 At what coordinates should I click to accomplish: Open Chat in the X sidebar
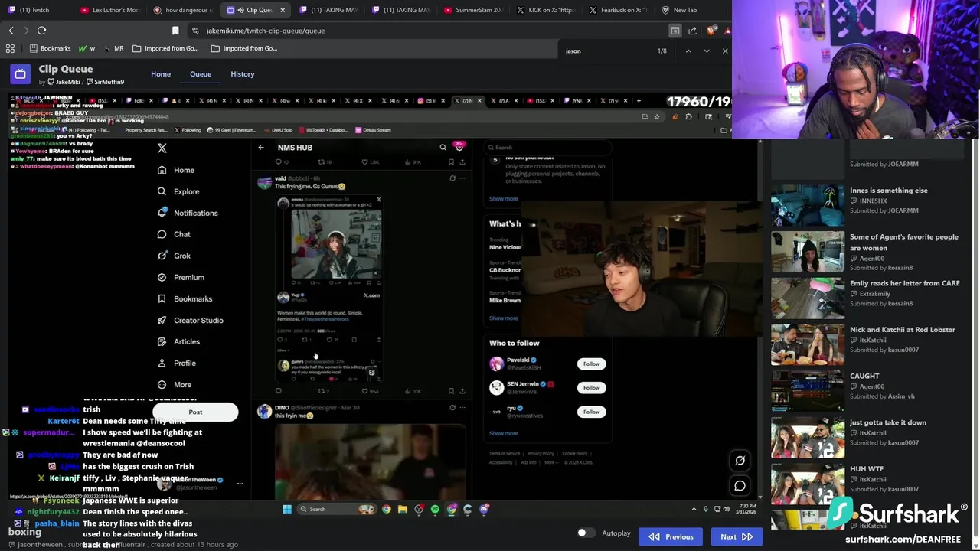(174, 234)
